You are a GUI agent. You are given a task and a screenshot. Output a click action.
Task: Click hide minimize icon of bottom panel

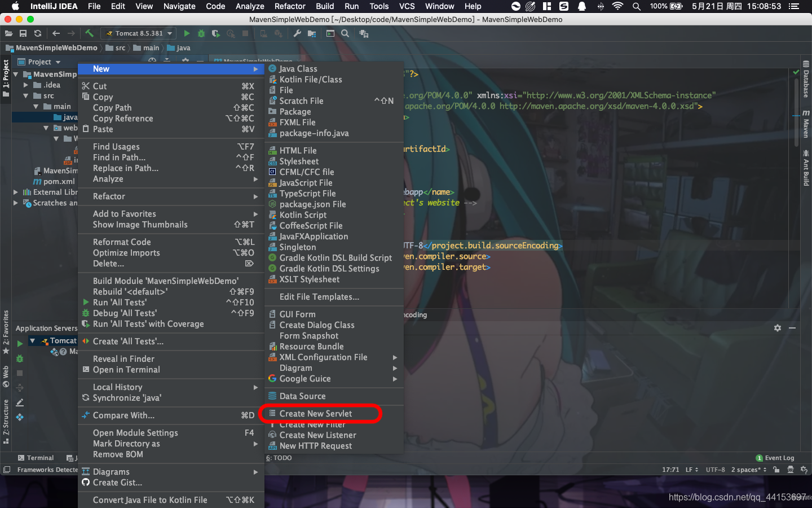[792, 328]
